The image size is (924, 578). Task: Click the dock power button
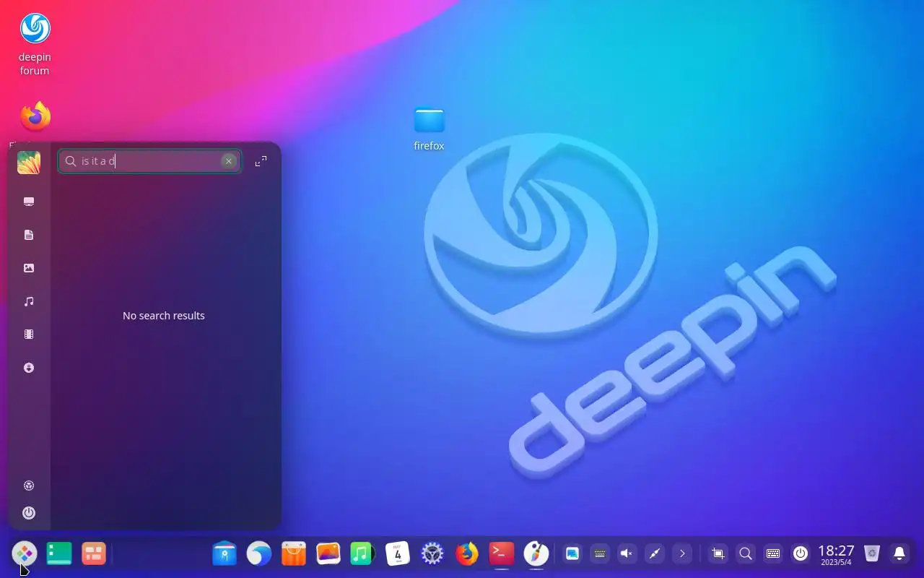coord(801,554)
